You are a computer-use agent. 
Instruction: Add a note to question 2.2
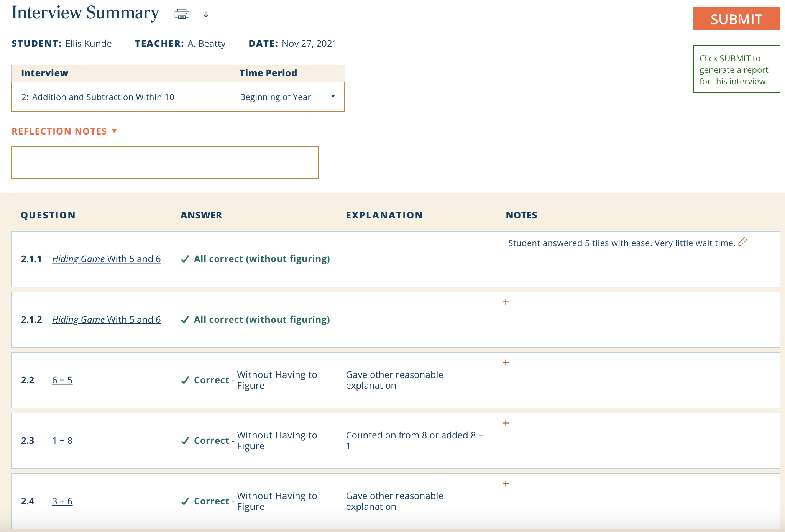point(506,362)
